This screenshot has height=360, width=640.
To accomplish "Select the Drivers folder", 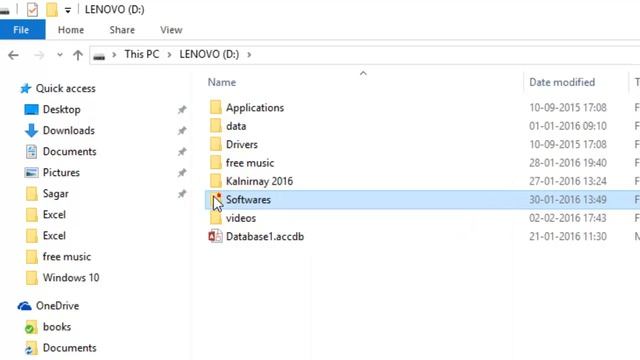I will (x=242, y=144).
